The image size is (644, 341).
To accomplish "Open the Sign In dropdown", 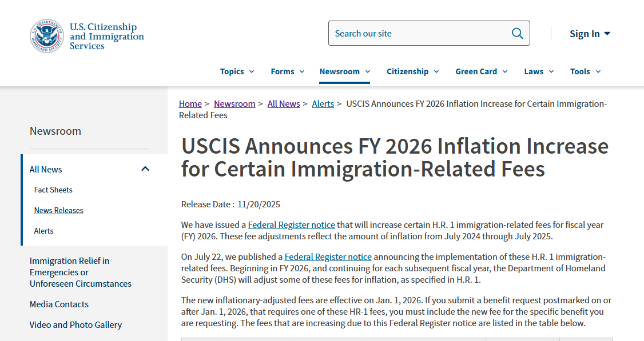I will [590, 34].
